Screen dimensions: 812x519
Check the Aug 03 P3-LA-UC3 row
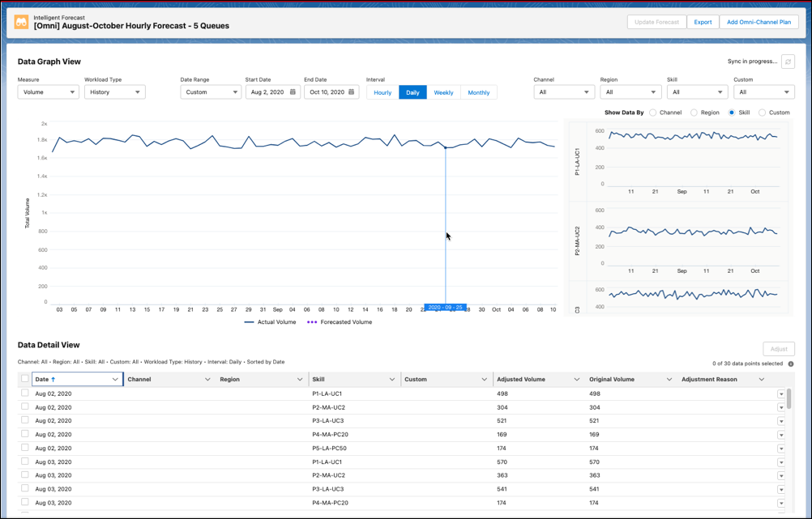pos(25,488)
